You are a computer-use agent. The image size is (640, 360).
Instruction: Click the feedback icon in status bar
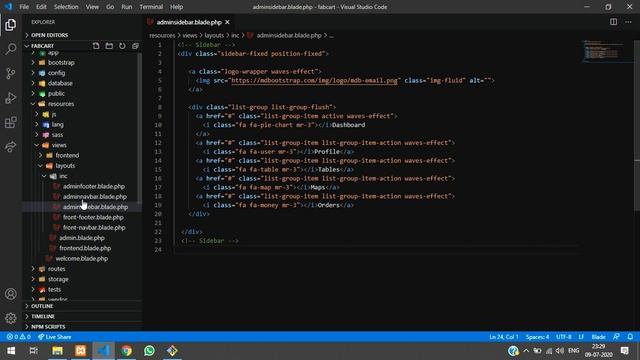click(x=616, y=337)
